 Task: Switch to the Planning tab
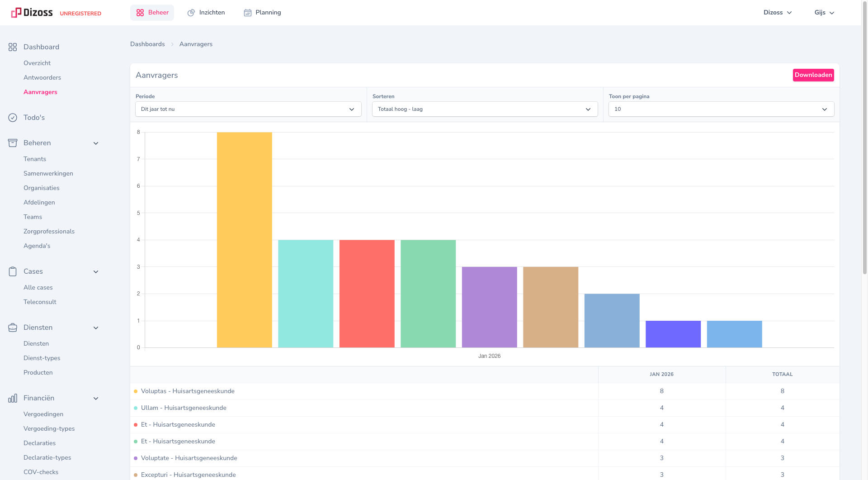click(x=262, y=13)
